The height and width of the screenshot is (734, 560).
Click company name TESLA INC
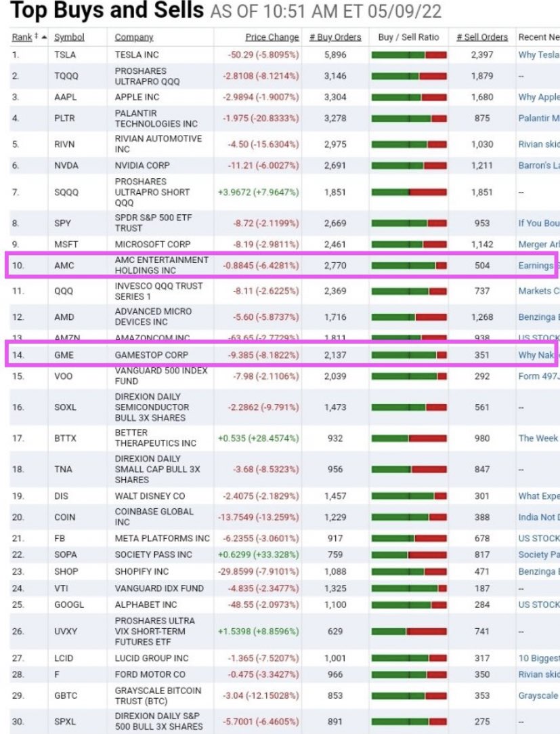point(137,55)
